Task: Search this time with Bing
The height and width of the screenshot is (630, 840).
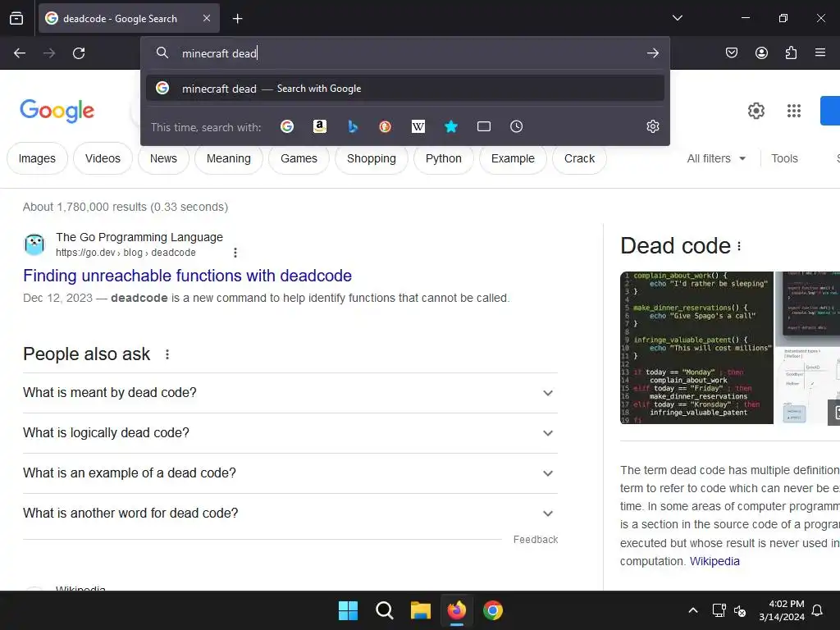Action: tap(353, 126)
